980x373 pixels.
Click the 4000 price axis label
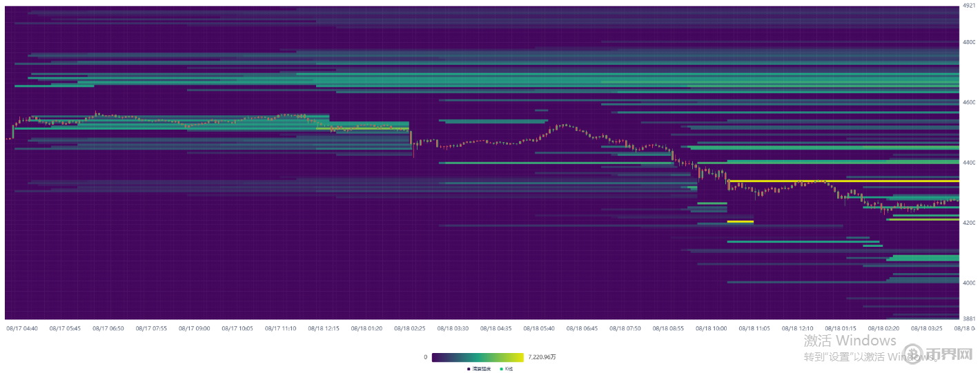coord(969,283)
